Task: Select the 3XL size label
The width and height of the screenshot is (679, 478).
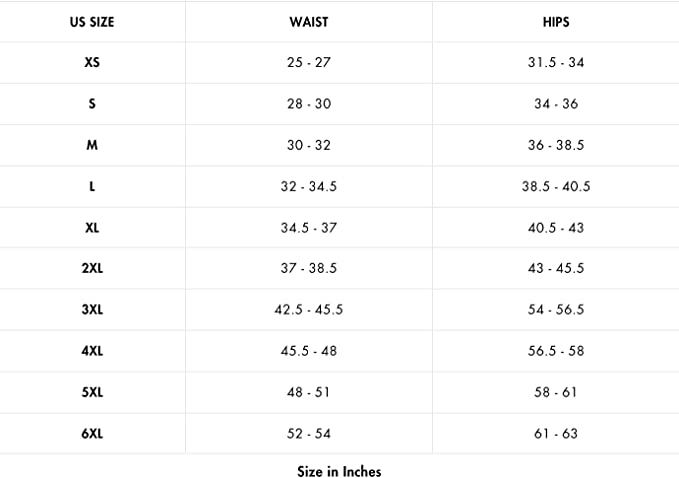Action: (x=92, y=310)
